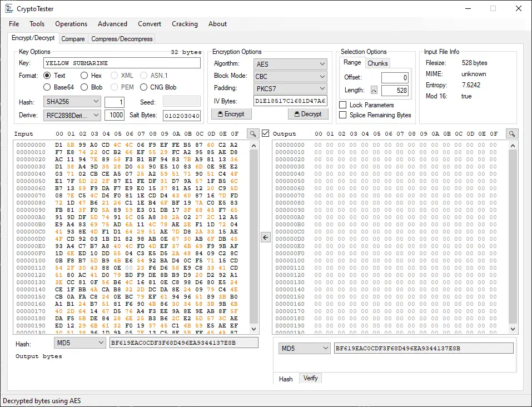Click the copy output to input arrow
532x407 pixels.
pyautogui.click(x=266, y=237)
